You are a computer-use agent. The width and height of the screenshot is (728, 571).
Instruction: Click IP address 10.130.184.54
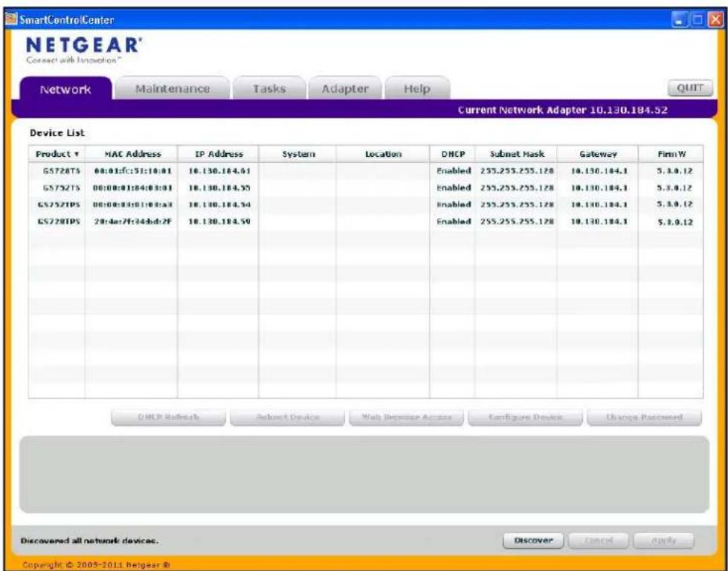pyautogui.click(x=219, y=204)
